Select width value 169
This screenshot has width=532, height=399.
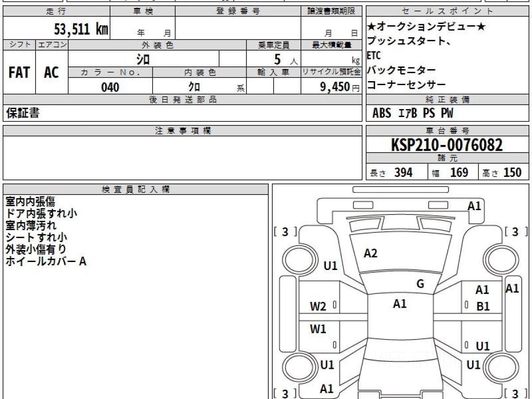click(459, 172)
